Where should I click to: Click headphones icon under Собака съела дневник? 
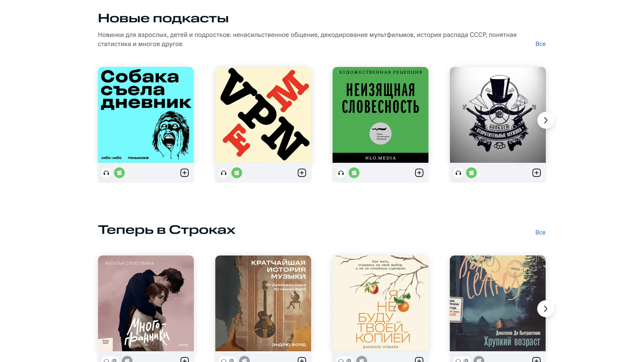[106, 173]
